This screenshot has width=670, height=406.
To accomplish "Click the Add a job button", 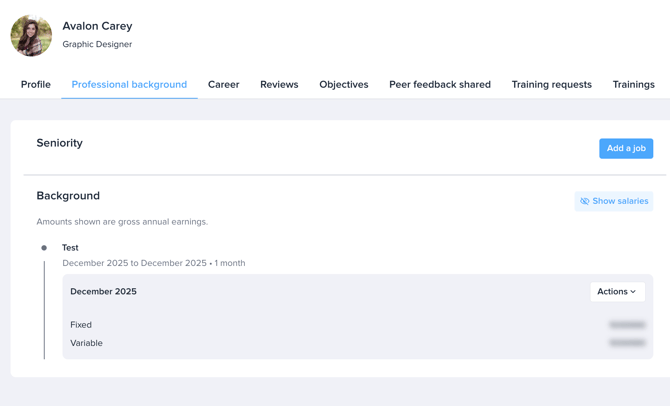I will point(626,148).
